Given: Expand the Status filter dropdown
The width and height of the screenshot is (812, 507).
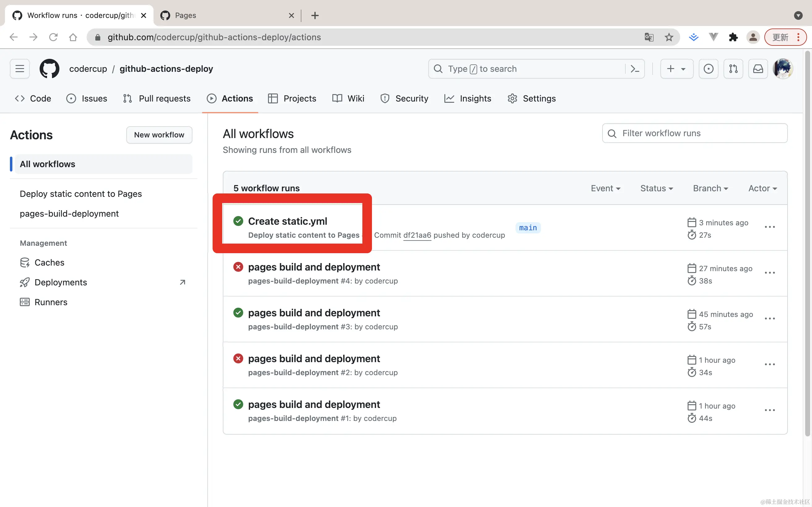Looking at the screenshot, I should (x=656, y=188).
